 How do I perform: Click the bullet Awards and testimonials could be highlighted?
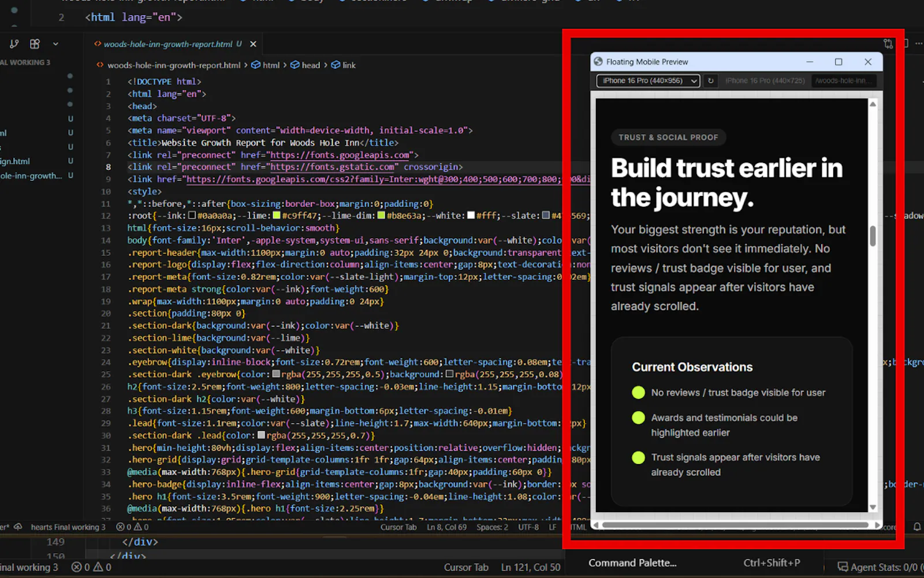pos(715,425)
